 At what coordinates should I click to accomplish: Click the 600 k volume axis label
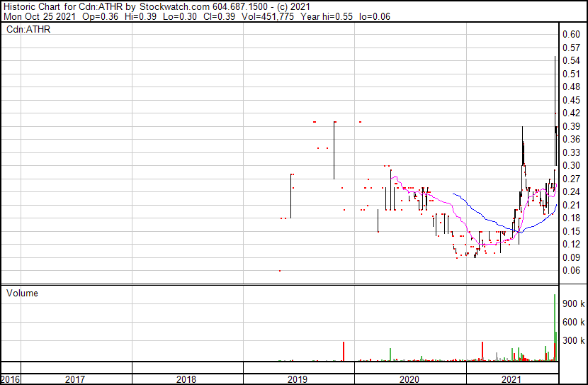(572, 322)
